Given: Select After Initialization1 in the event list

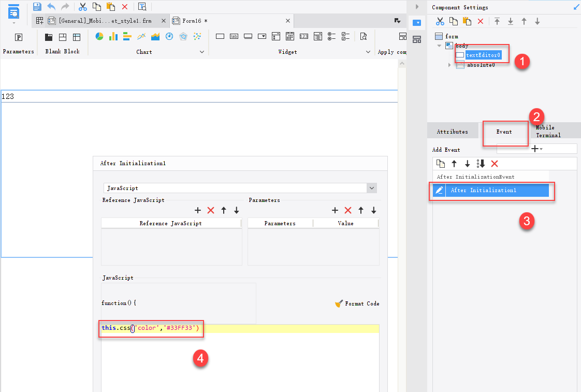Looking at the screenshot, I should (497, 190).
